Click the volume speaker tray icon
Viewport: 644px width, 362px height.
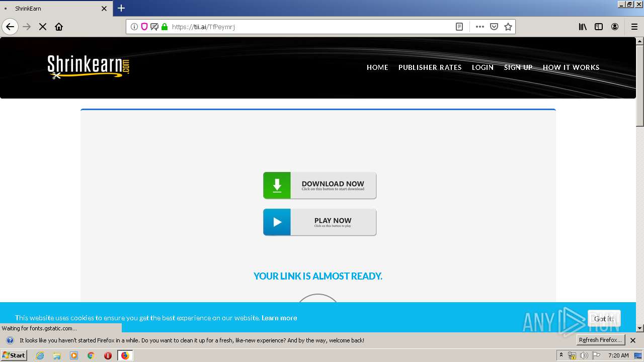pos(584,355)
